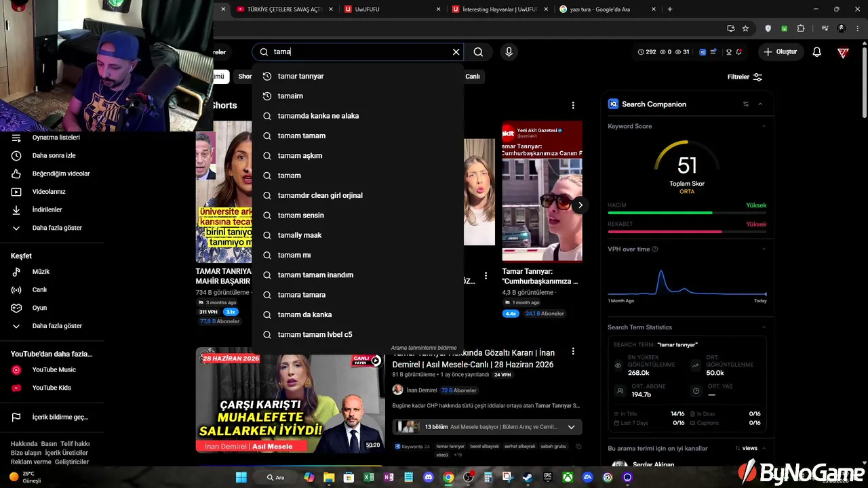Click the magnifier search button beside the search box
Image resolution: width=868 pixels, height=488 pixels.
pyautogui.click(x=478, y=52)
